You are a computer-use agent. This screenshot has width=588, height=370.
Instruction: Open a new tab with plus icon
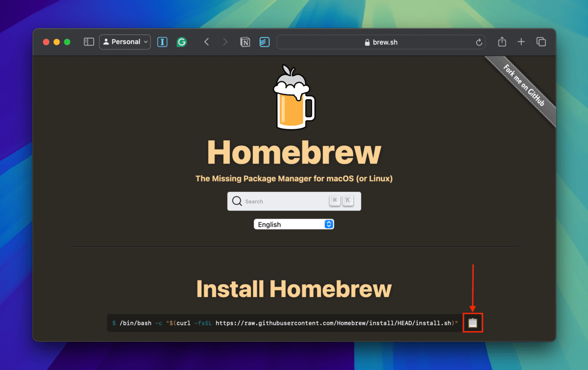click(x=521, y=42)
